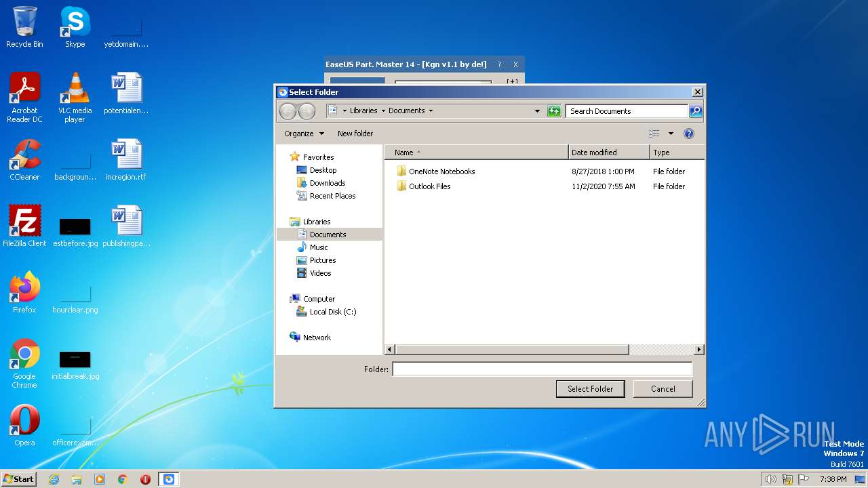Select hourclear.png file on desktop
868x488 pixels.
pos(75,297)
